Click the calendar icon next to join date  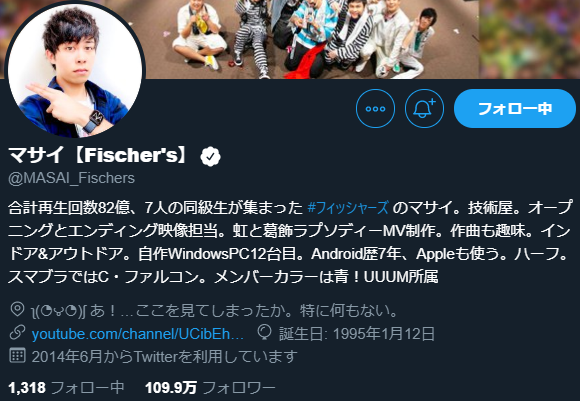(17, 355)
